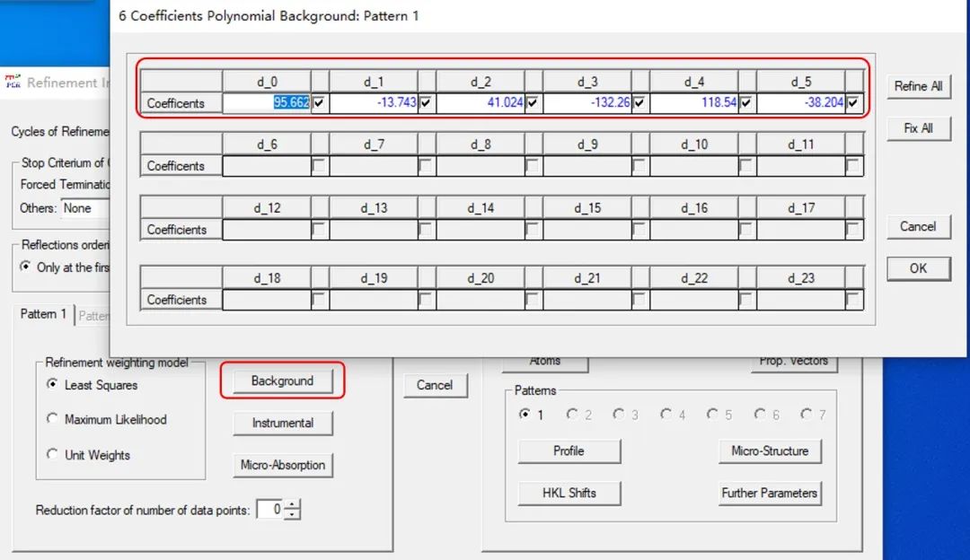Image resolution: width=970 pixels, height=560 pixels.
Task: Select pattern number 1 radio button
Action: (x=525, y=415)
